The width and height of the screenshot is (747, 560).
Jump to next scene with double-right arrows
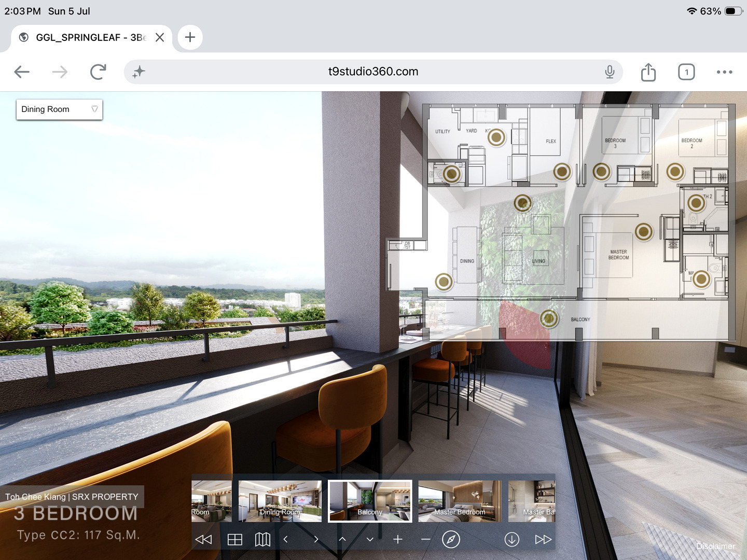[x=543, y=539]
